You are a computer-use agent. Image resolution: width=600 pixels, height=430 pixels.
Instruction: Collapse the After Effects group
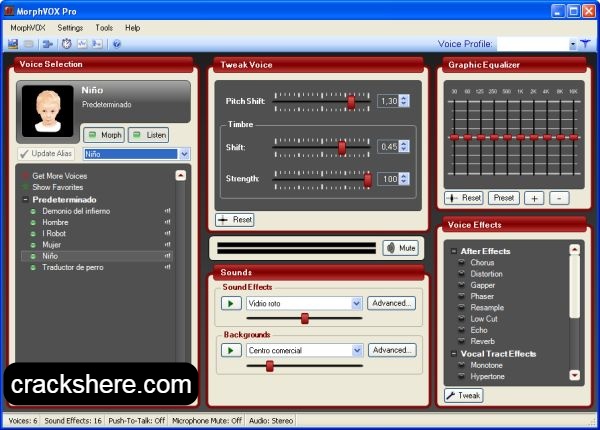click(453, 251)
